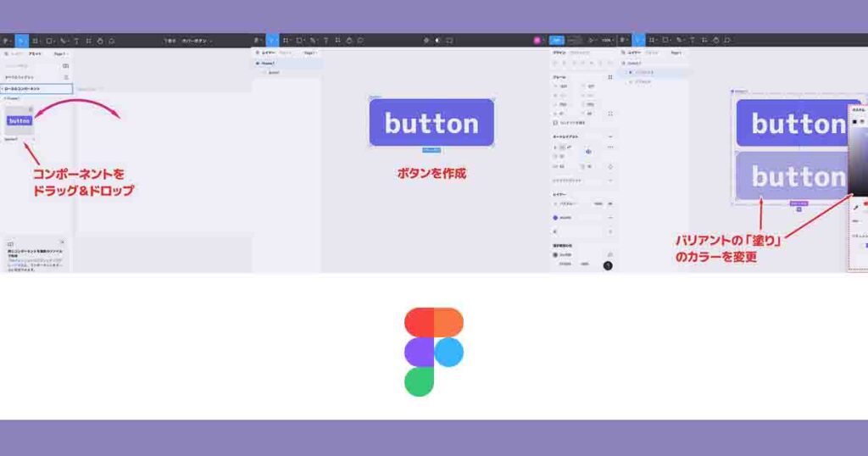Select Move tool in left Figma screenshot
The height and width of the screenshot is (456, 868).
pyautogui.click(x=21, y=41)
